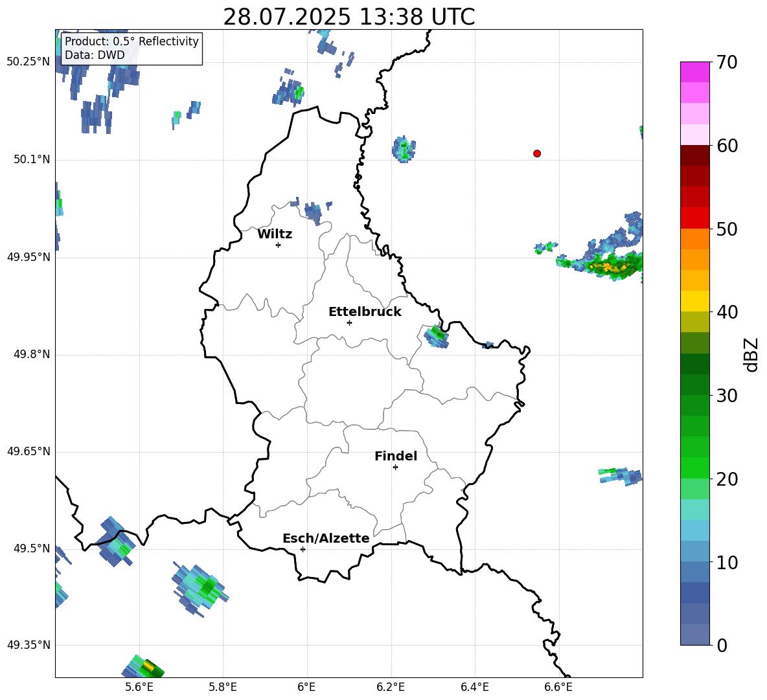Click the 6°E longitude label
This screenshot has height=700, width=767.
pyautogui.click(x=306, y=687)
